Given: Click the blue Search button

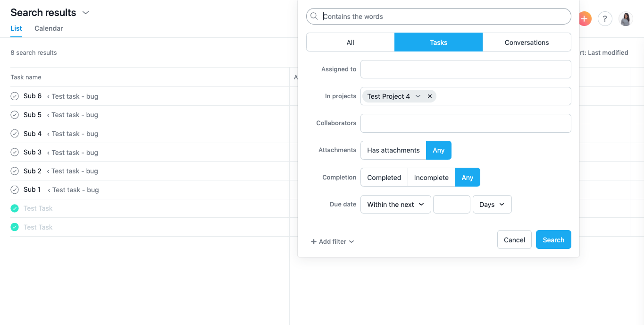Looking at the screenshot, I should point(553,240).
